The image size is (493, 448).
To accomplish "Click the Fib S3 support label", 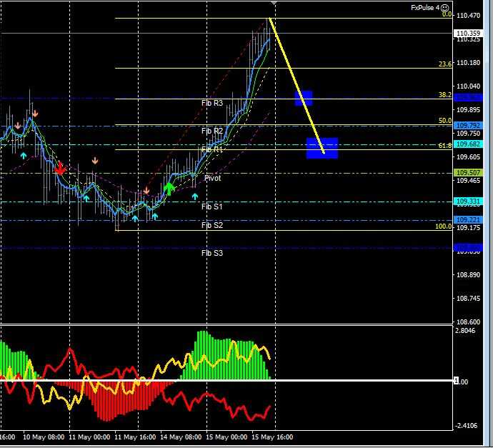I will pos(212,253).
